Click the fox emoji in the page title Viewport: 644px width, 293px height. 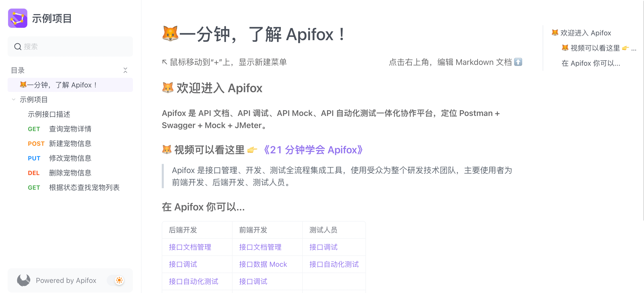point(170,34)
